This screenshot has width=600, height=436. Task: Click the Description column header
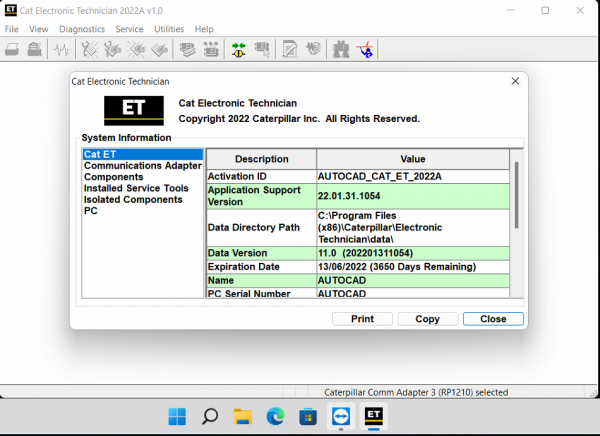[x=262, y=159]
